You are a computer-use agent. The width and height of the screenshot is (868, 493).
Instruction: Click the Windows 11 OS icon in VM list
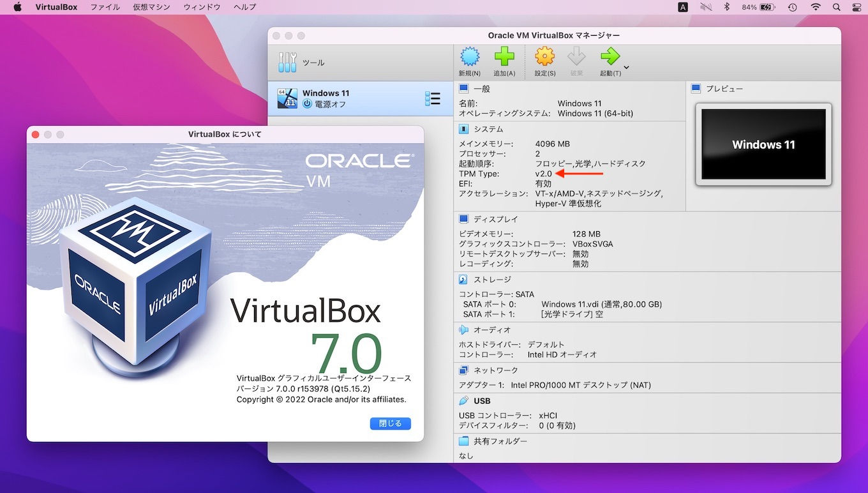coord(287,98)
